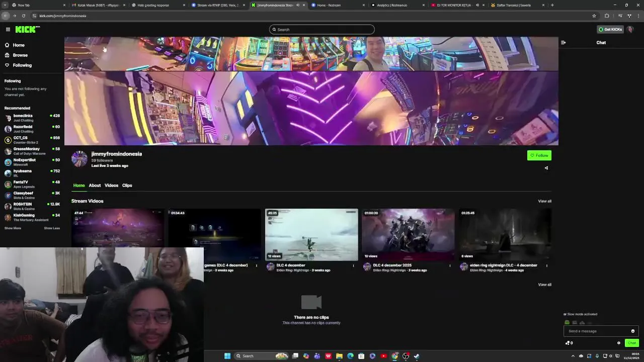Image resolution: width=644 pixels, height=362 pixels.
Task: Follow jimmyfromindonesia with the green Follow button
Action: pos(539,155)
